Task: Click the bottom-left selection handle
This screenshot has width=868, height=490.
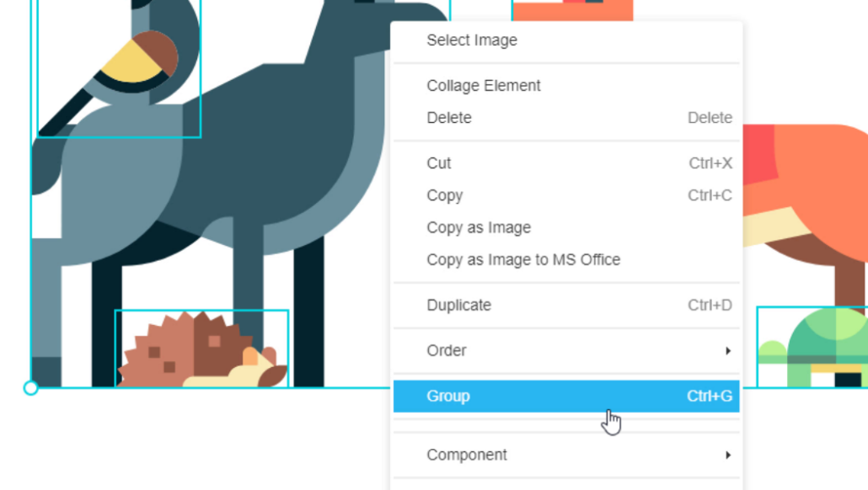Action: pos(29,389)
